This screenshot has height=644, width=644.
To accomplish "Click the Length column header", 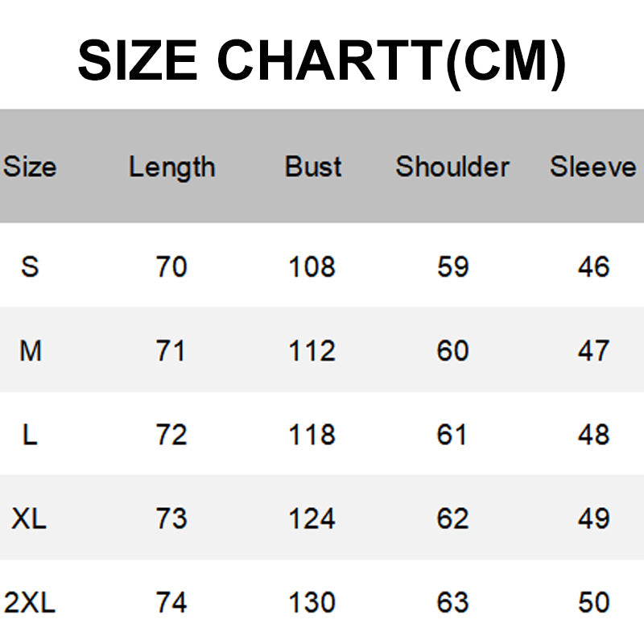I will [x=172, y=167].
